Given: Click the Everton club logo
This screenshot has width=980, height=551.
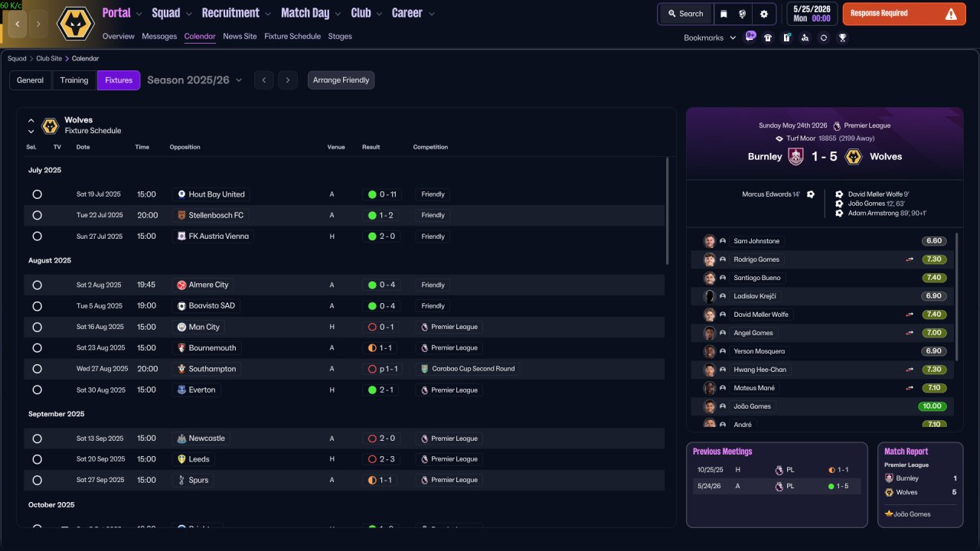Looking at the screenshot, I should (x=181, y=390).
